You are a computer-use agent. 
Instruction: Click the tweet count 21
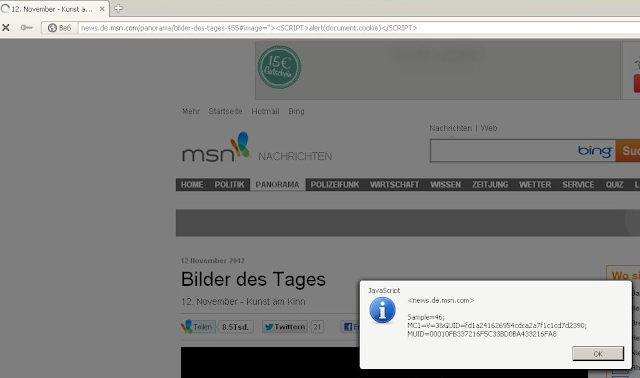[x=317, y=327]
